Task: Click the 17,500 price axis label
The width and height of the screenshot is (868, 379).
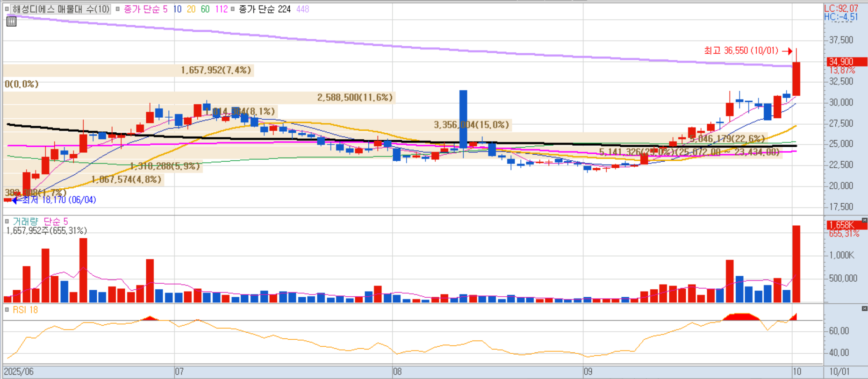Action: click(x=841, y=207)
